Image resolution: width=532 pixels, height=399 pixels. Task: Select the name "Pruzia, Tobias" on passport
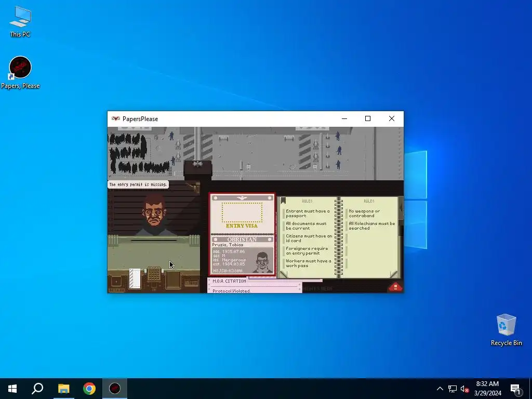tap(228, 245)
